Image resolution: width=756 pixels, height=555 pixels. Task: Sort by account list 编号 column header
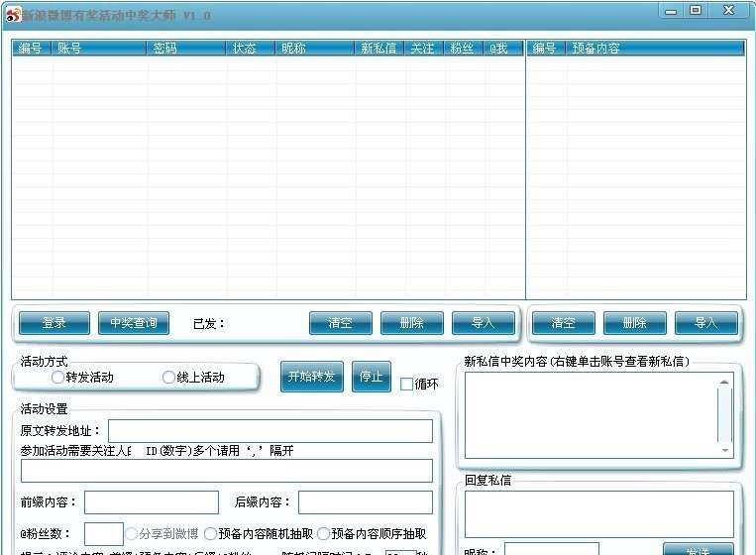[x=31, y=49]
